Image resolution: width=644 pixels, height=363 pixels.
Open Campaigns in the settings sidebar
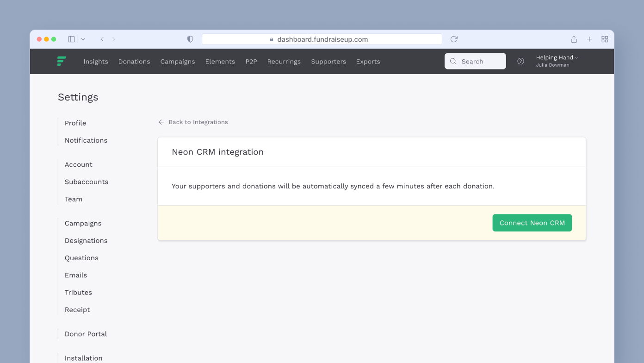(x=83, y=224)
